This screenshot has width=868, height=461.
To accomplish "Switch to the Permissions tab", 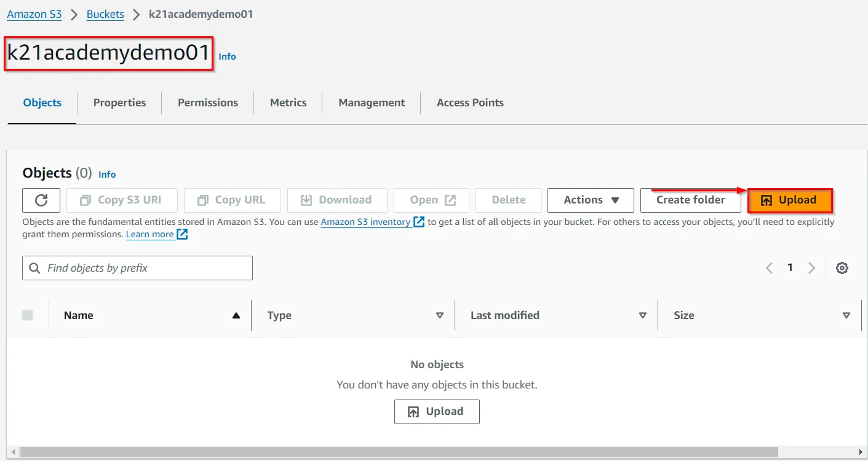I will [208, 103].
